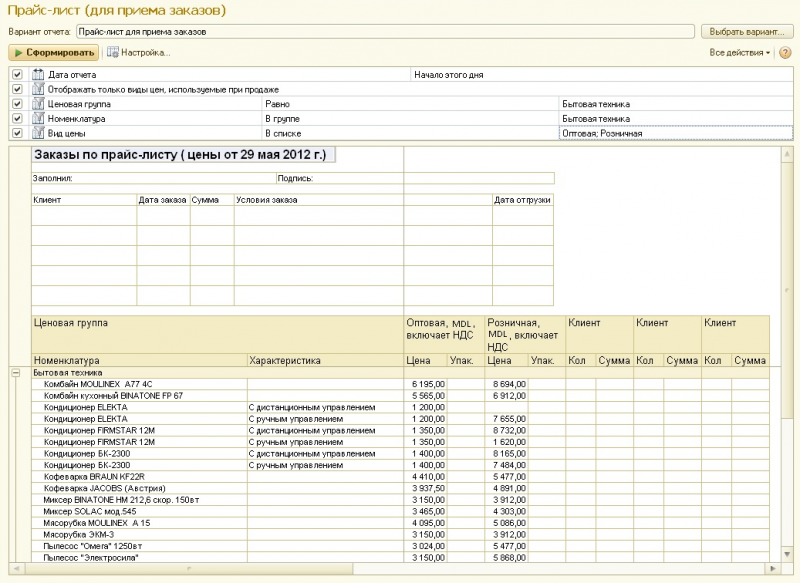Open report settings via Настройка icon

tap(113, 52)
